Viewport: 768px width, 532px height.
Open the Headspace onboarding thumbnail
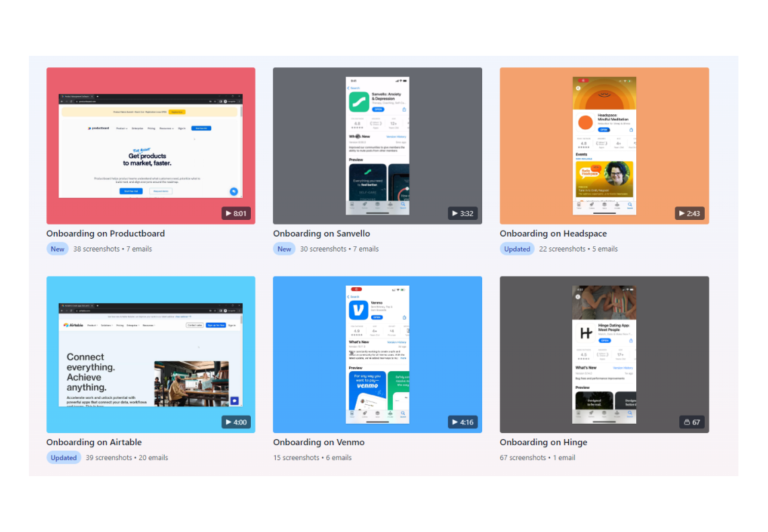tap(604, 145)
